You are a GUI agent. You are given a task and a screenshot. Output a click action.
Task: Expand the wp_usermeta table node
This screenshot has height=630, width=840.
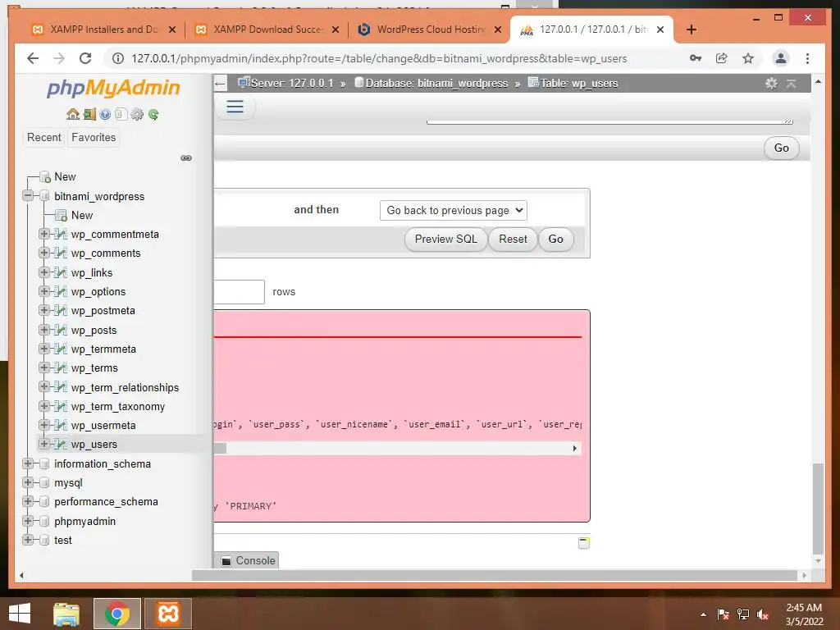[x=44, y=425]
